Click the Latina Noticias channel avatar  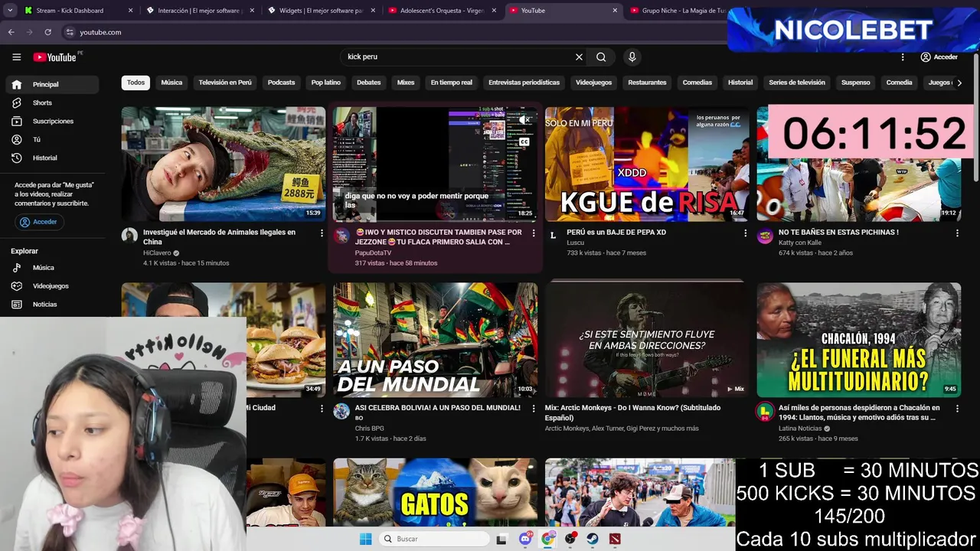(x=765, y=411)
